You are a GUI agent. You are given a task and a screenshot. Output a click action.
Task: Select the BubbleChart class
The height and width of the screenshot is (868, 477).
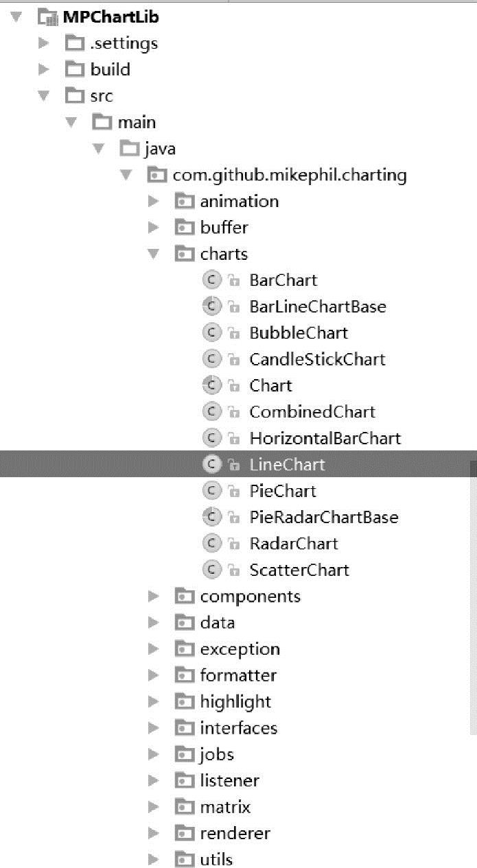coord(299,333)
